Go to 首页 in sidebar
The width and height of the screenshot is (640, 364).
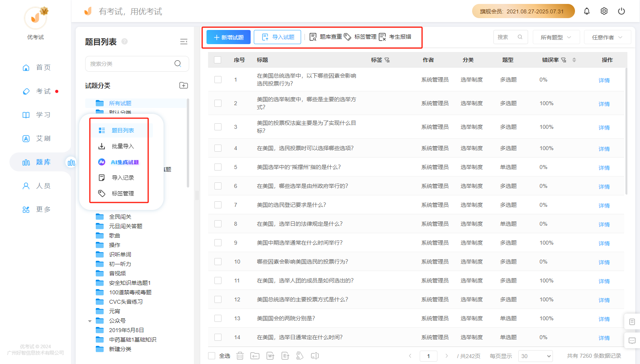pyautogui.click(x=37, y=67)
